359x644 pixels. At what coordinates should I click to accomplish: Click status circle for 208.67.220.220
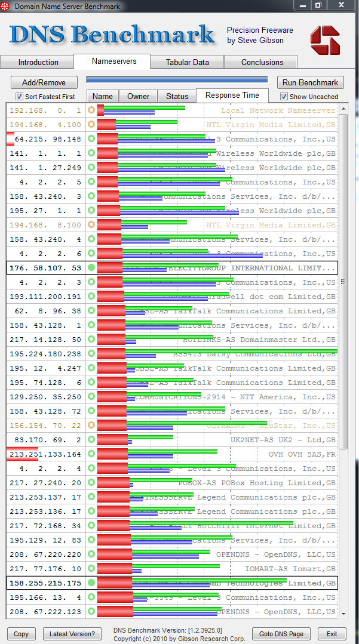click(x=91, y=554)
